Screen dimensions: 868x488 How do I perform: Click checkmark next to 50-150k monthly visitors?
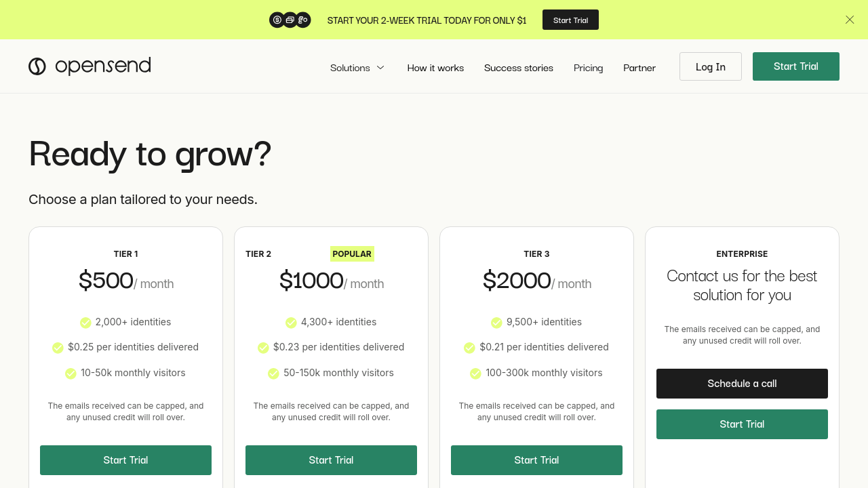coord(273,373)
